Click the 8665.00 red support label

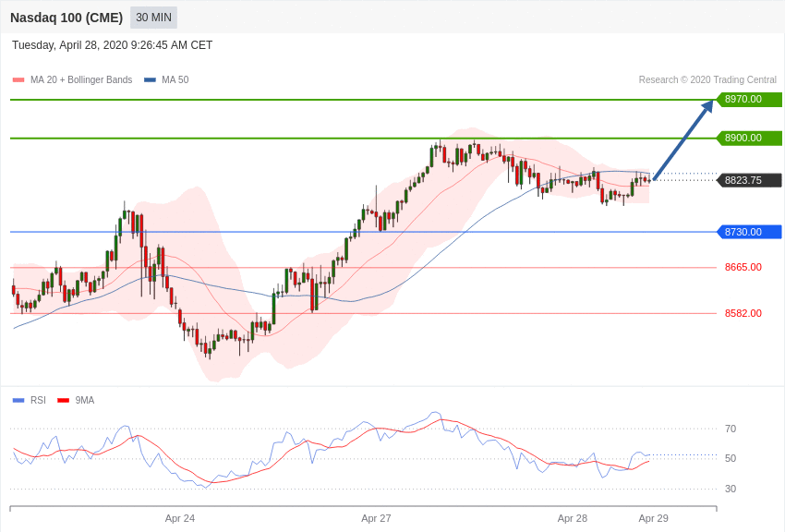743,267
